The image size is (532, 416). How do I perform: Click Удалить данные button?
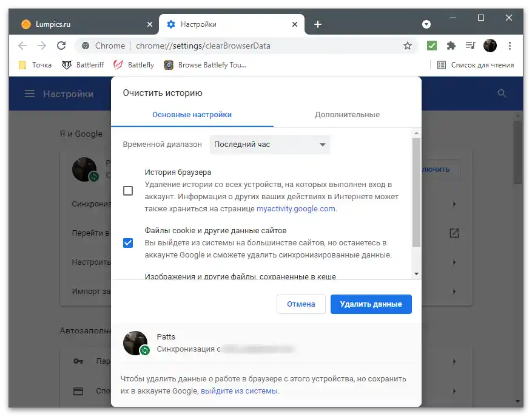tap(371, 304)
